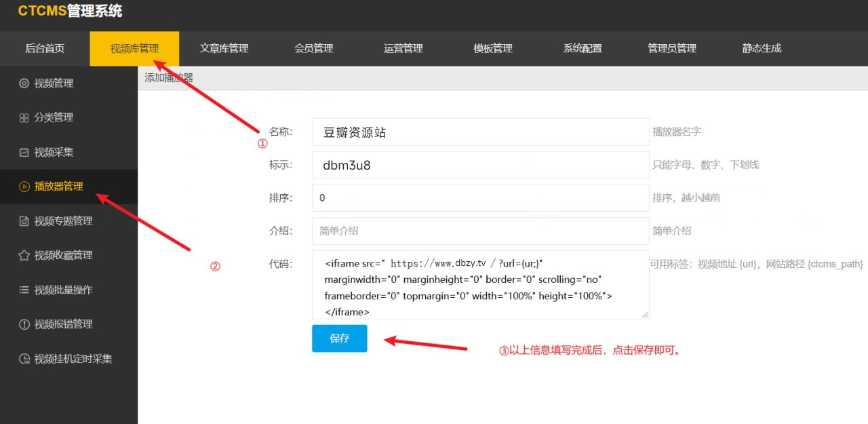
Task: Click the grid icon beside 分类管理
Action: (x=24, y=118)
